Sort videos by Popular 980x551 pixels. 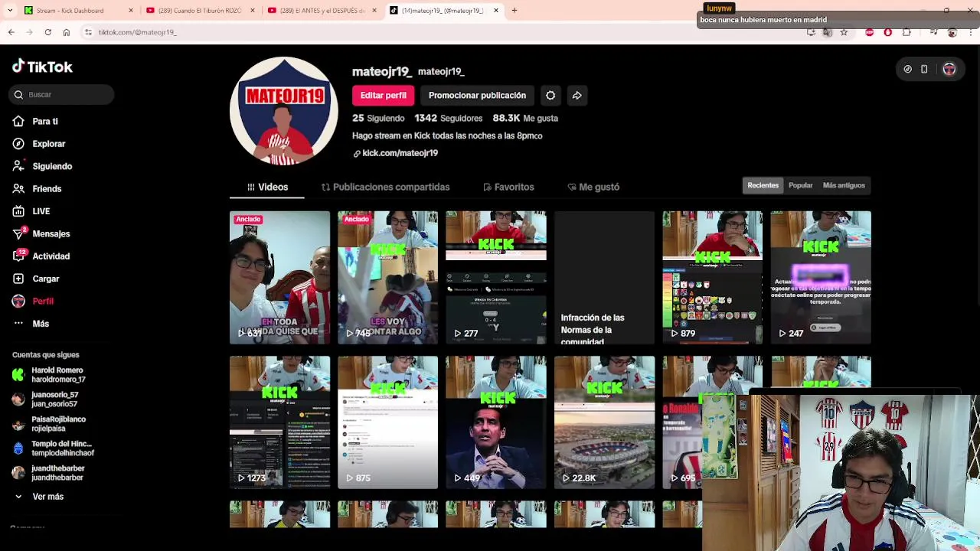point(800,185)
